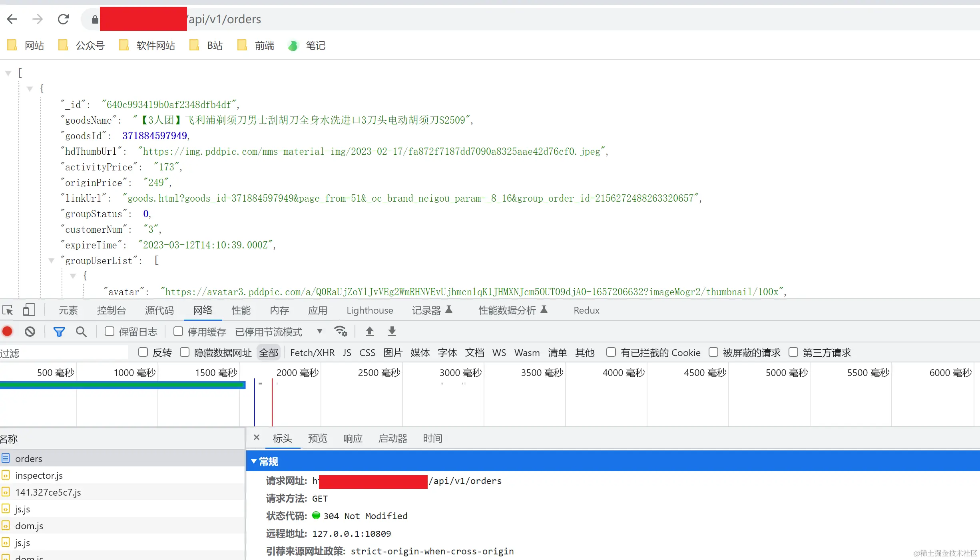Toggle the network filter funnel icon

[x=59, y=332]
